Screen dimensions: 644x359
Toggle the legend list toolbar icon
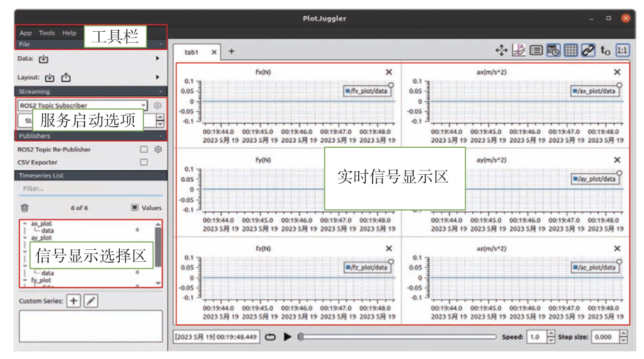pos(536,50)
